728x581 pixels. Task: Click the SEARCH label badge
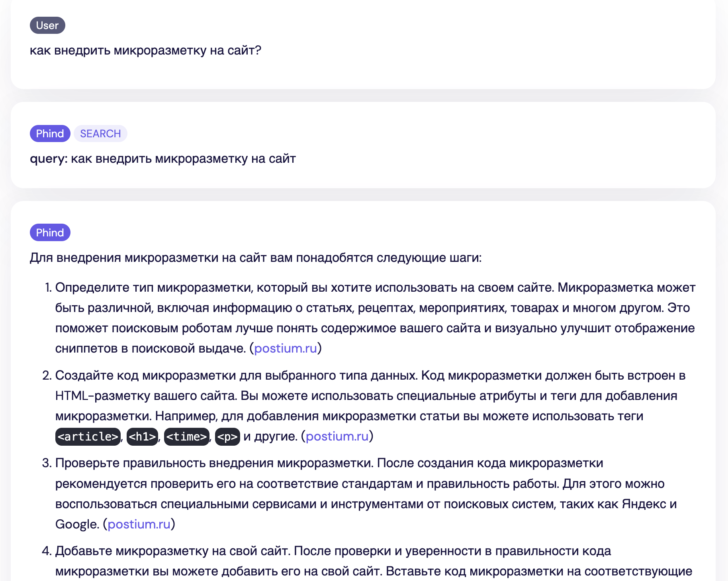100,133
